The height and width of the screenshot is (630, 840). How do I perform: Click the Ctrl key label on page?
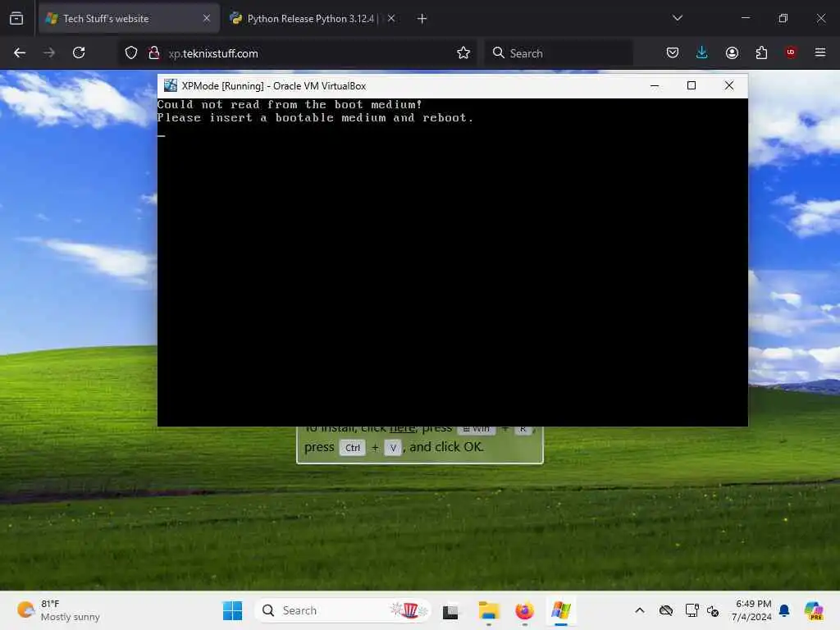click(353, 448)
